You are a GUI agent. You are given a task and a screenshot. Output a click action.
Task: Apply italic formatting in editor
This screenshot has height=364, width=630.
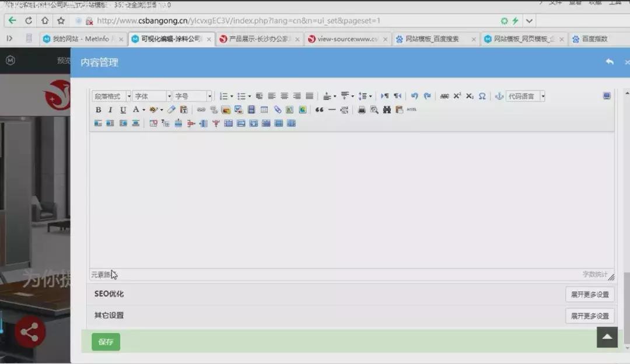pos(110,110)
